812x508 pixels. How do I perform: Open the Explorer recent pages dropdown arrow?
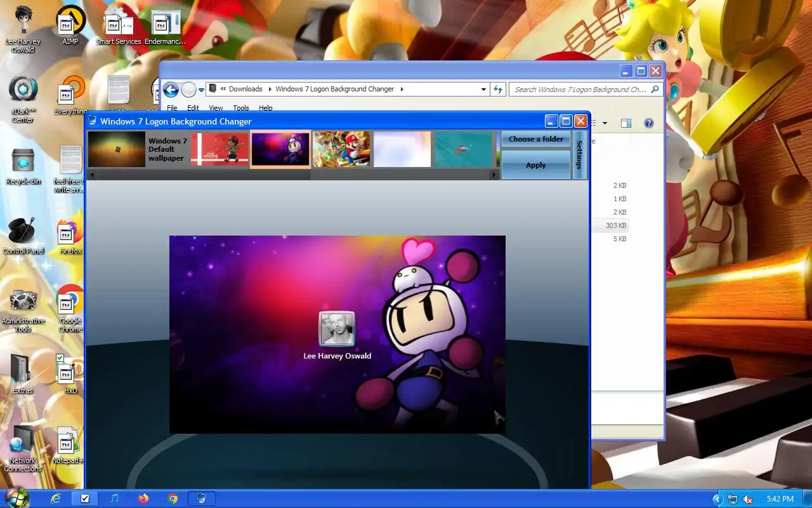[201, 90]
